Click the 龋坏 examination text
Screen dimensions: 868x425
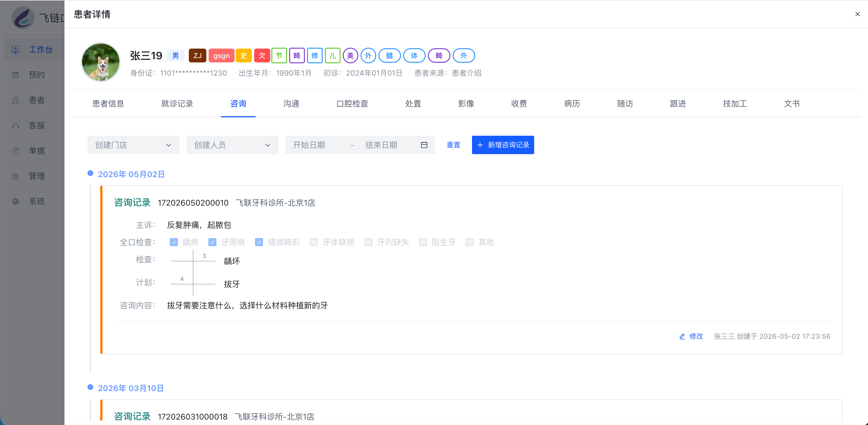click(232, 261)
